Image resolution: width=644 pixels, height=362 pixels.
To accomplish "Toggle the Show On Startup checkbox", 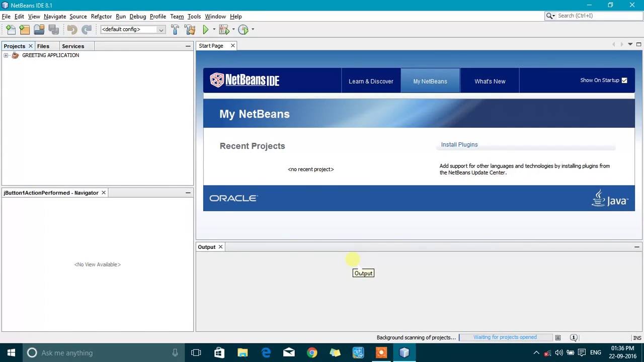I will coord(624,80).
